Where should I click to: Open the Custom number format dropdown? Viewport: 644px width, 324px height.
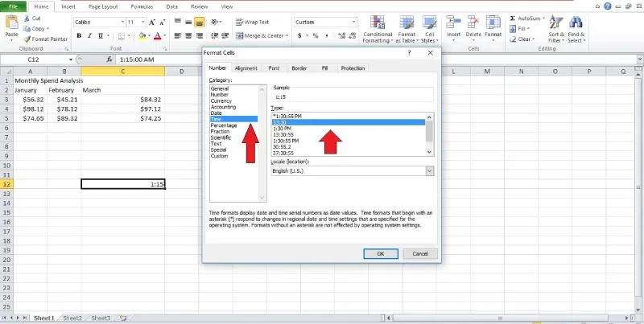tap(353, 23)
